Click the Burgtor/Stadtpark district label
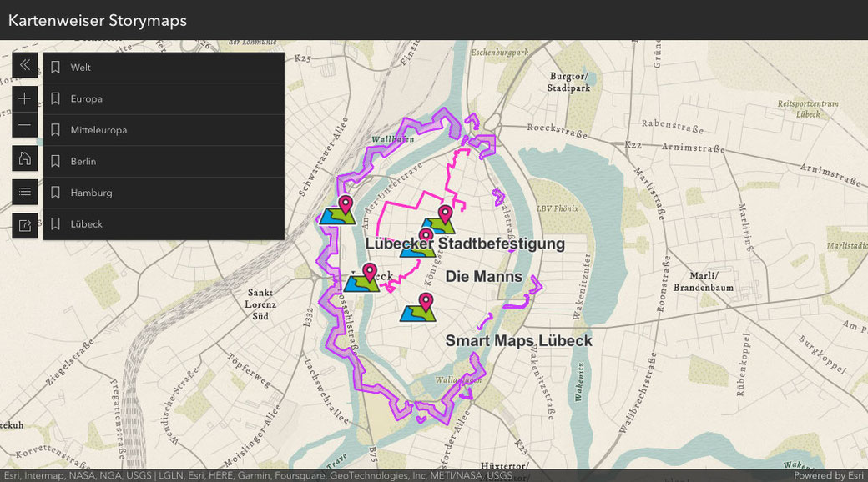The image size is (868, 482). tap(568, 82)
